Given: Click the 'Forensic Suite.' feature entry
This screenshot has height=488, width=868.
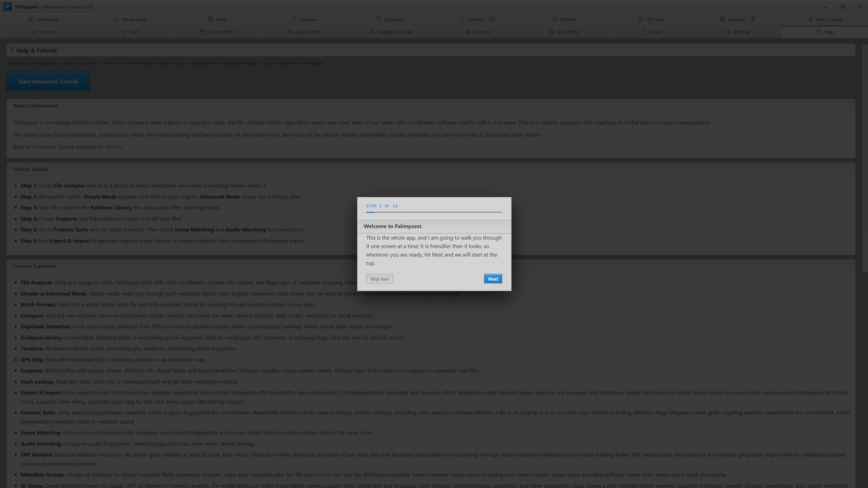Looking at the screenshot, I should (435, 417).
